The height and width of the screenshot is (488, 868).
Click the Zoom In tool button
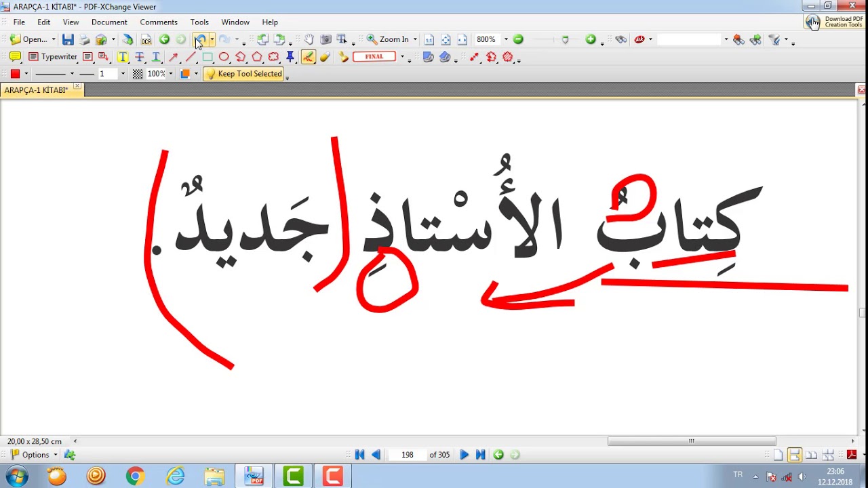coord(389,39)
